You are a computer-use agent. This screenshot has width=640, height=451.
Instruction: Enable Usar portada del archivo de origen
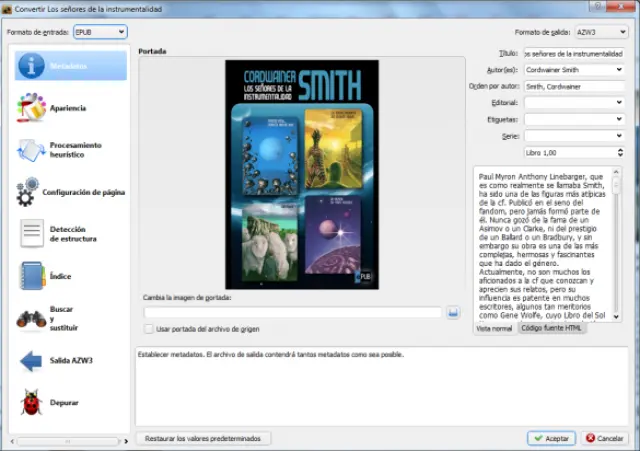pyautogui.click(x=149, y=329)
